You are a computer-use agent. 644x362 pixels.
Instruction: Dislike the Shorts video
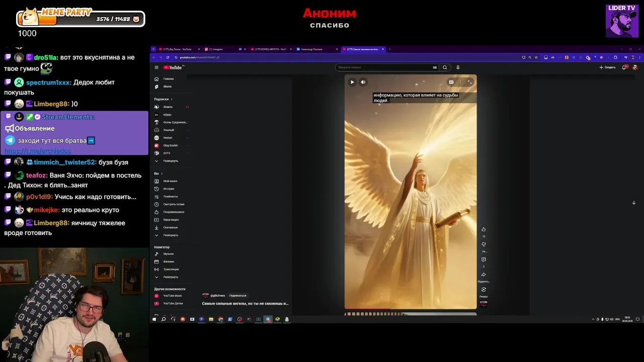pos(484,244)
